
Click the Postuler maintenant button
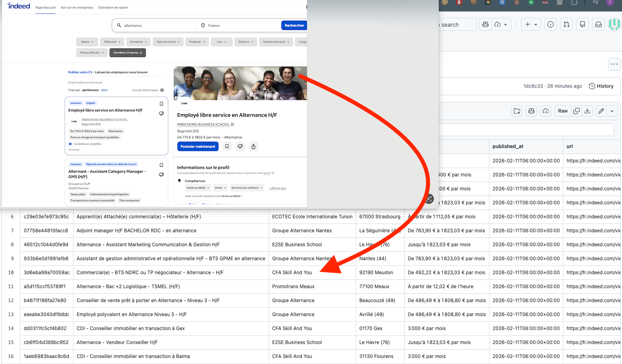pyautogui.click(x=198, y=146)
